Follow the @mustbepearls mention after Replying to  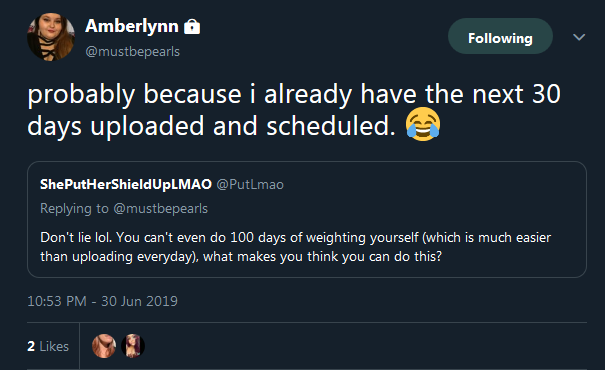161,209
